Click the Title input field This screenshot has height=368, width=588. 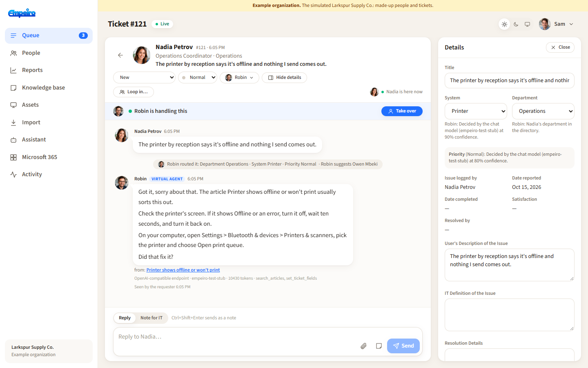coord(510,81)
